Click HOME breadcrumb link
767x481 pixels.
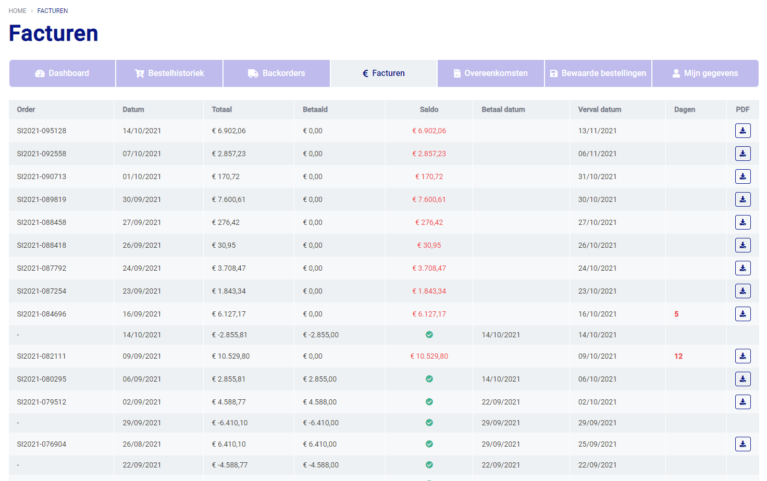coord(17,10)
